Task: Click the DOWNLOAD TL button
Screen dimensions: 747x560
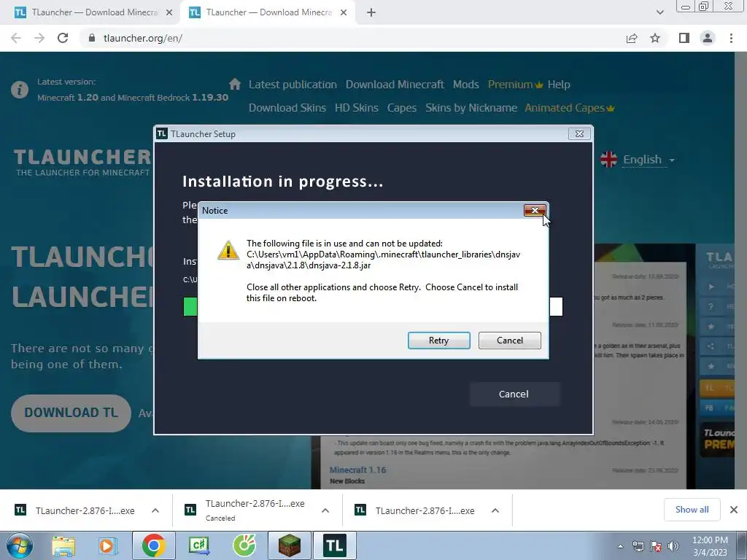Action: click(71, 413)
